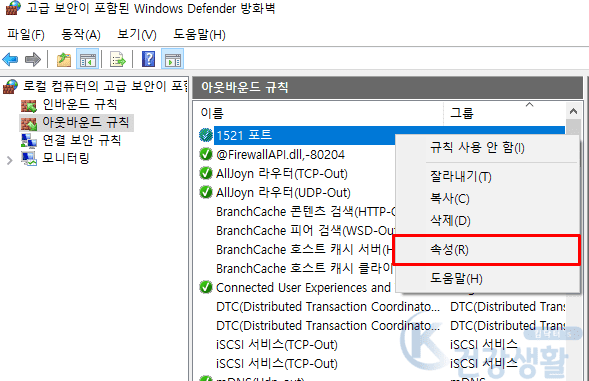
Task: Select 모니터링 in the tree
Action: point(66,158)
